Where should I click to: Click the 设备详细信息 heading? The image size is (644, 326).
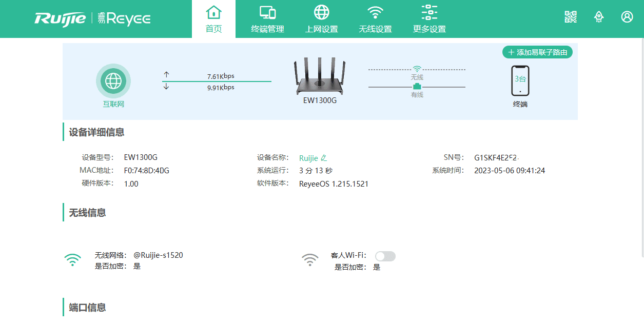[96, 132]
